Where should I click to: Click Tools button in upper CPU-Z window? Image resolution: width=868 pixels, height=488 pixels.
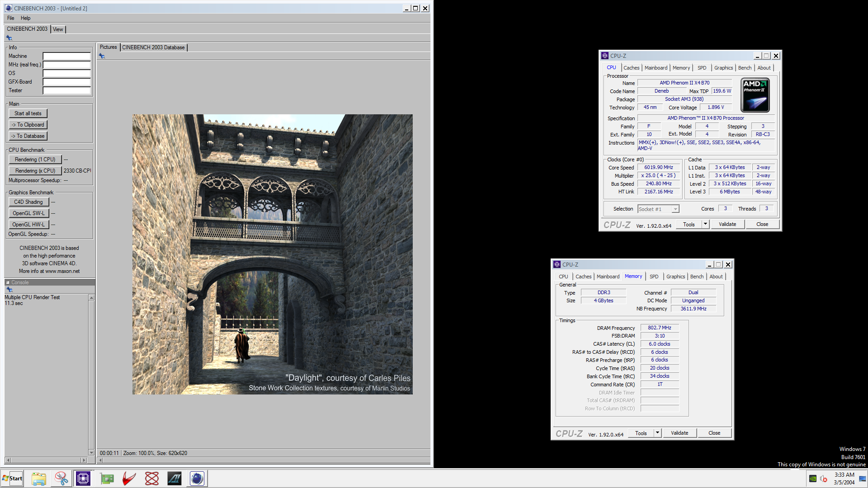pos(689,224)
